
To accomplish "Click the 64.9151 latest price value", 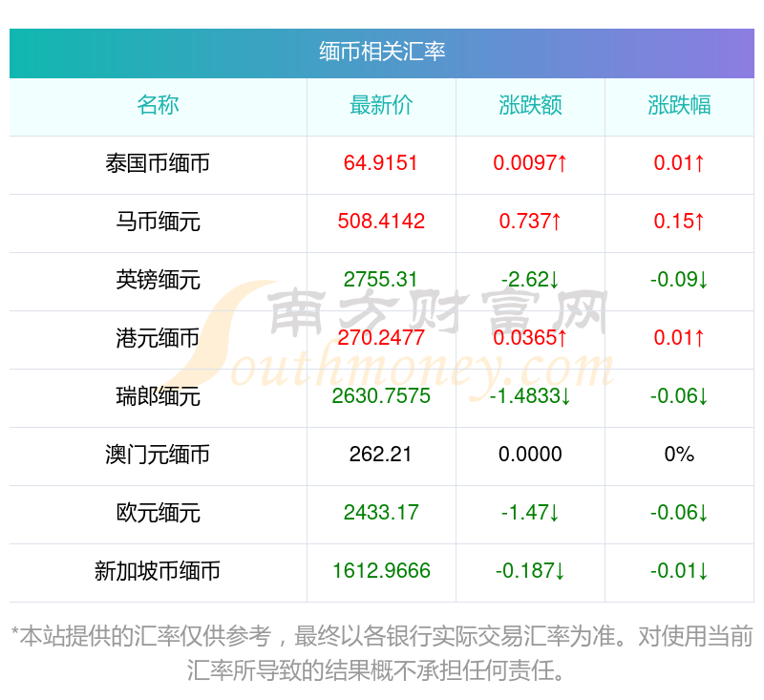I will coord(380,164).
